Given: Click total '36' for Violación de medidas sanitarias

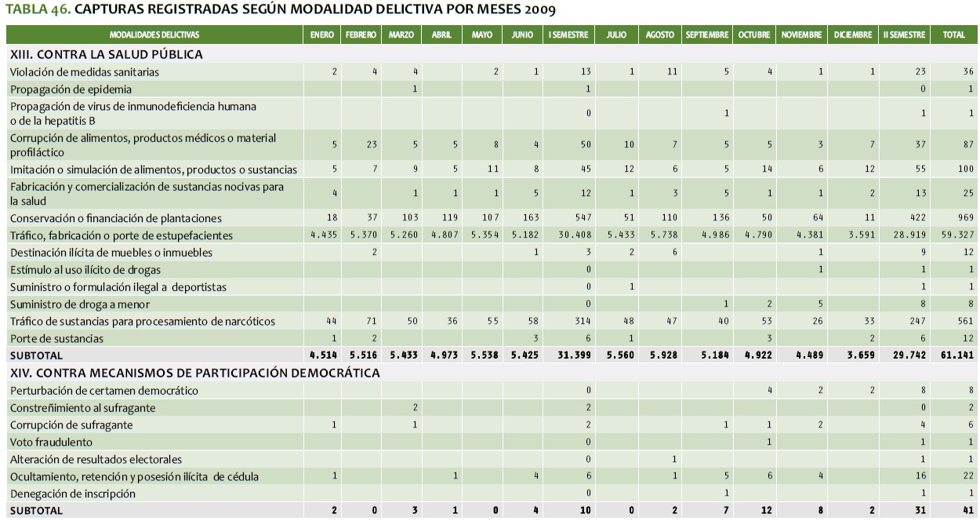Looking at the screenshot, I should point(968,72).
